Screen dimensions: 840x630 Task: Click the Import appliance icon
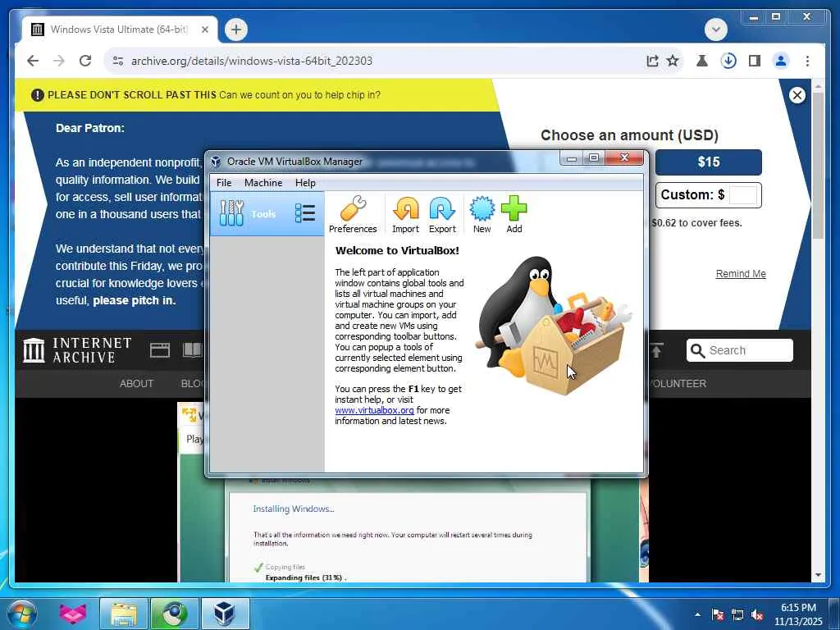point(405,214)
